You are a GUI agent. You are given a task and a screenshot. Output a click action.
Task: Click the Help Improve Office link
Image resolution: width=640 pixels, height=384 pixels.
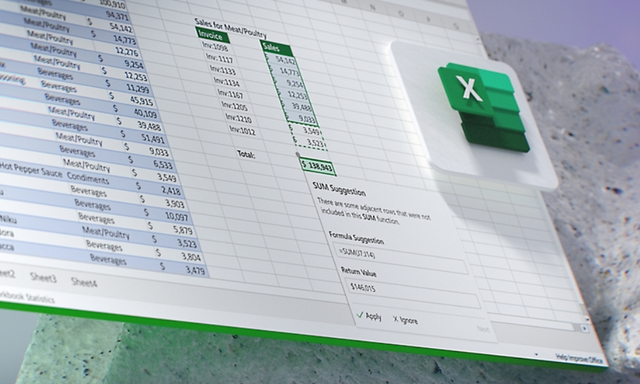[579, 359]
